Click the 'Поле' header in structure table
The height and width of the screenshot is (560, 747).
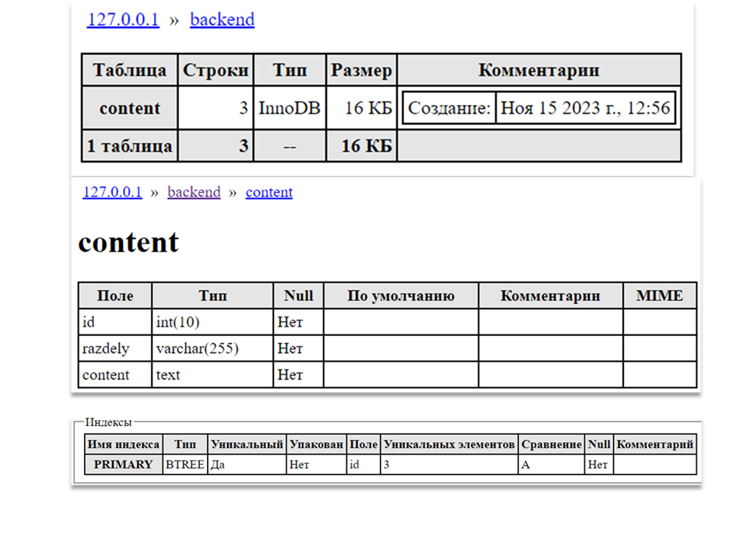click(x=115, y=296)
